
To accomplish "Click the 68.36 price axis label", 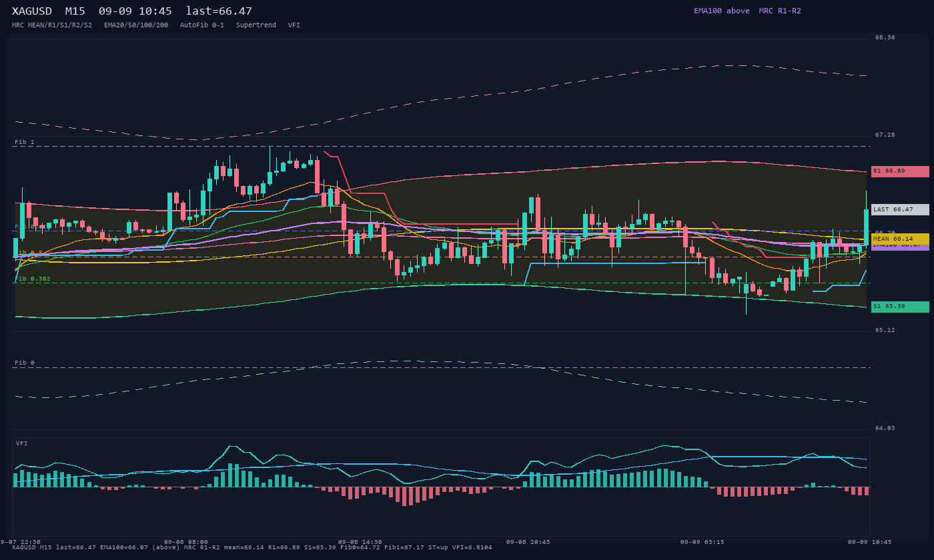I will point(885,38).
